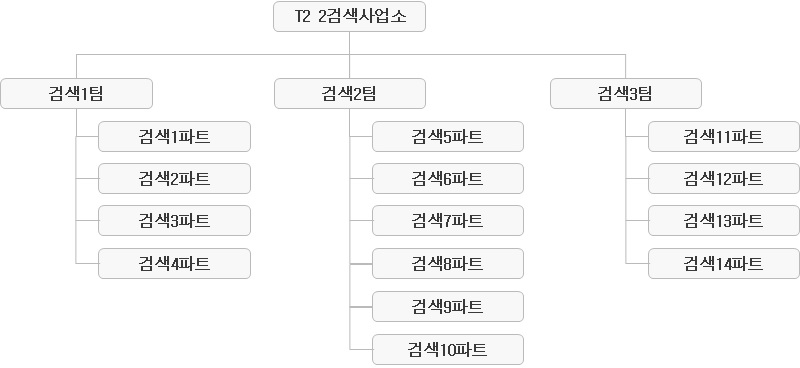Image resolution: width=800 pixels, height=368 pixels.
Task: Choose the 검색8파트 node
Action: 448,263
